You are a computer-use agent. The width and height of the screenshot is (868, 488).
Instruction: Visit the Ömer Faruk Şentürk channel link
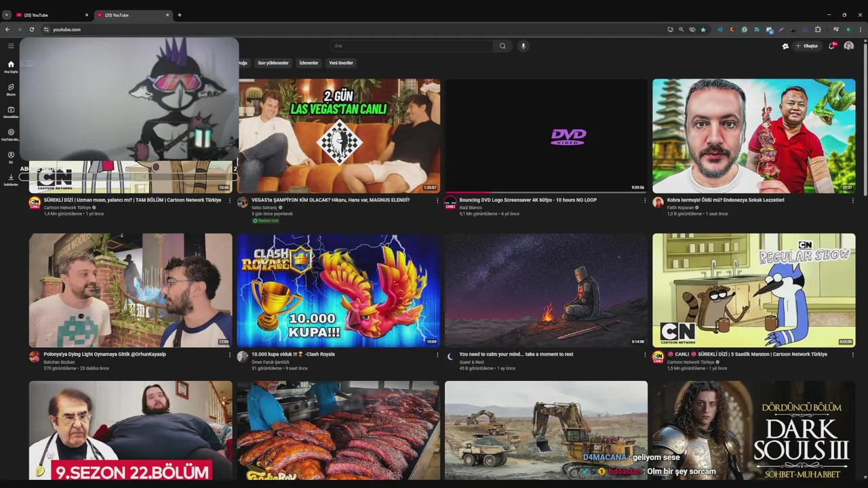[271, 362]
